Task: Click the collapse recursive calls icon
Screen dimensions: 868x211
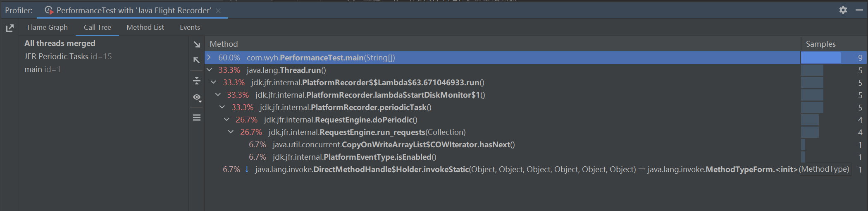Action: (197, 80)
